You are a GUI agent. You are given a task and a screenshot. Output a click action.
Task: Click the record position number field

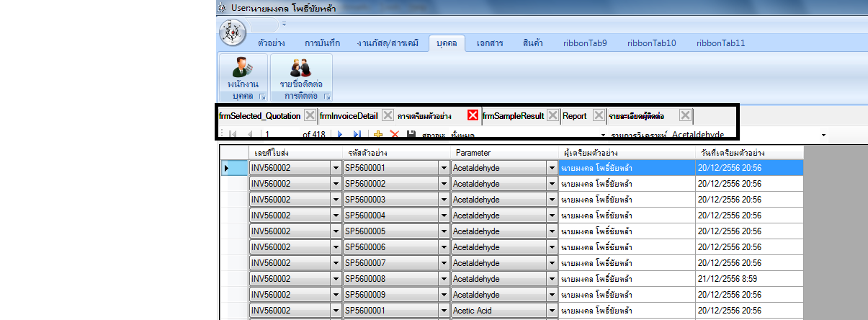tap(281, 135)
